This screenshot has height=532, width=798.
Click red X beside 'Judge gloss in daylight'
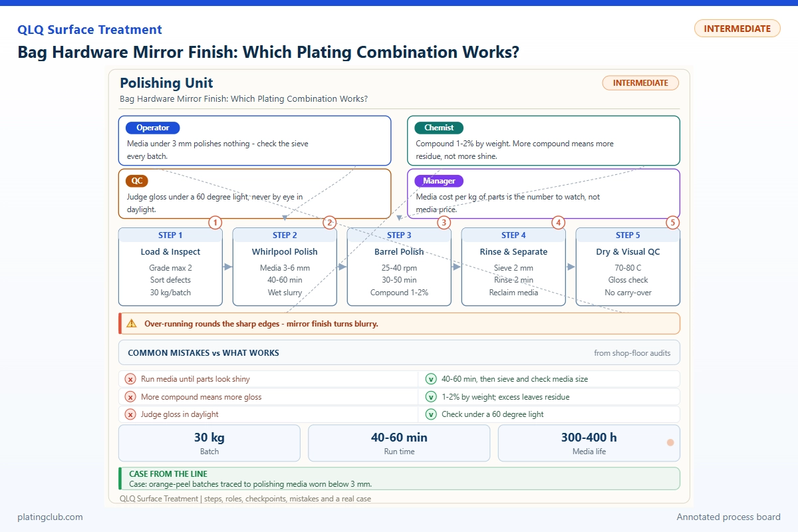click(x=130, y=414)
